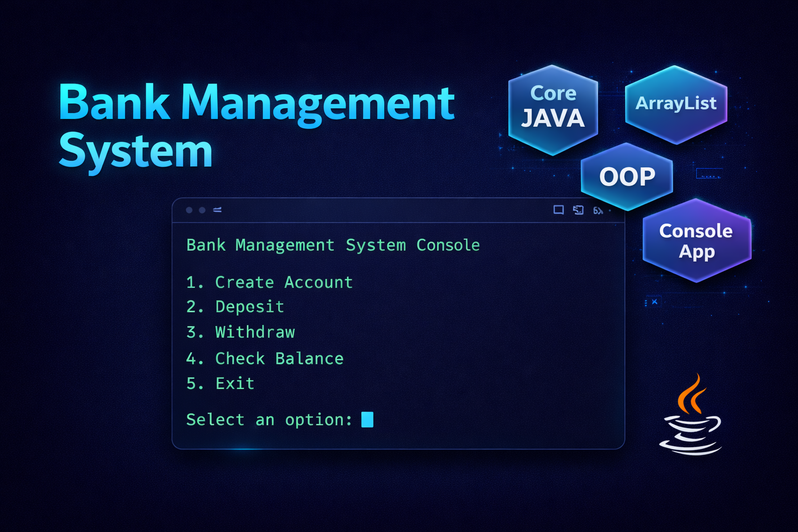Click the hamburger lines icon in the titlebar
This screenshot has width=798, height=532.
pyautogui.click(x=217, y=210)
